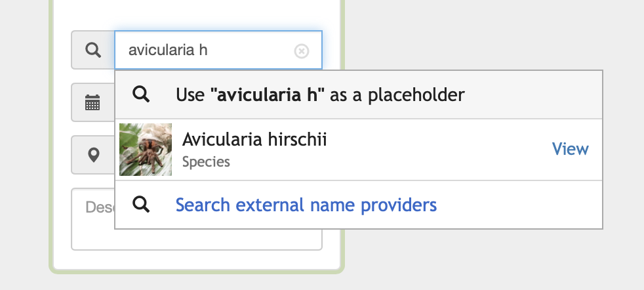Click the Species rank label under Avicularia hirschii
644x290 pixels.
pyautogui.click(x=206, y=162)
